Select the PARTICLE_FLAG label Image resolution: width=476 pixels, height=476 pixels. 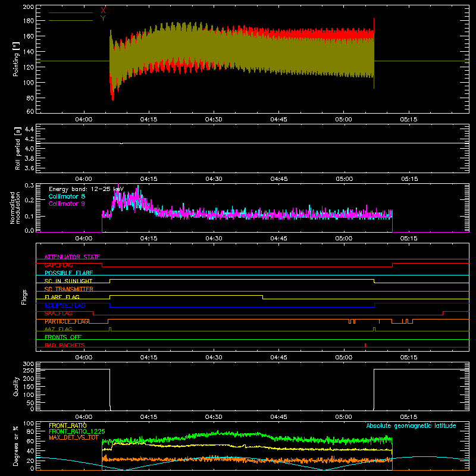tap(67, 321)
